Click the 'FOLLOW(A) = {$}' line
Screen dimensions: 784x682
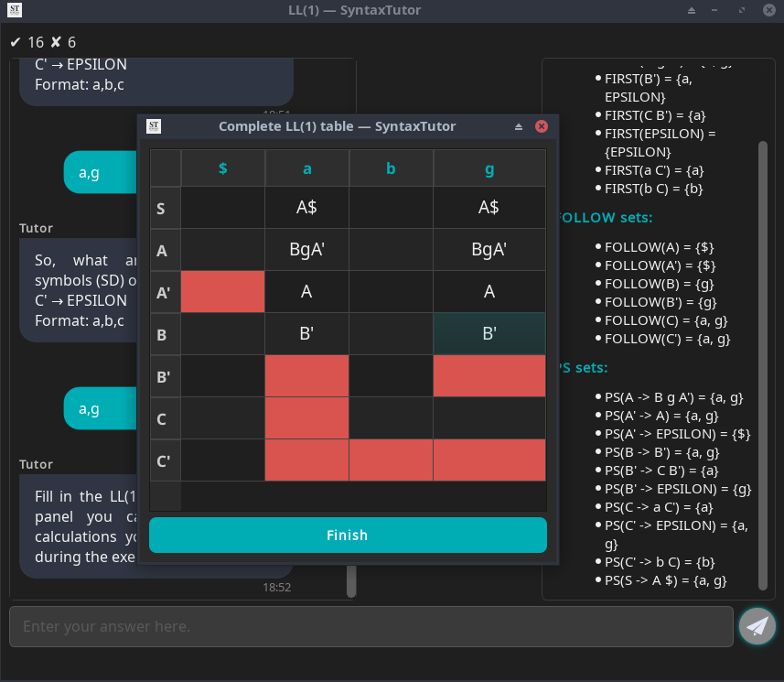click(x=659, y=247)
